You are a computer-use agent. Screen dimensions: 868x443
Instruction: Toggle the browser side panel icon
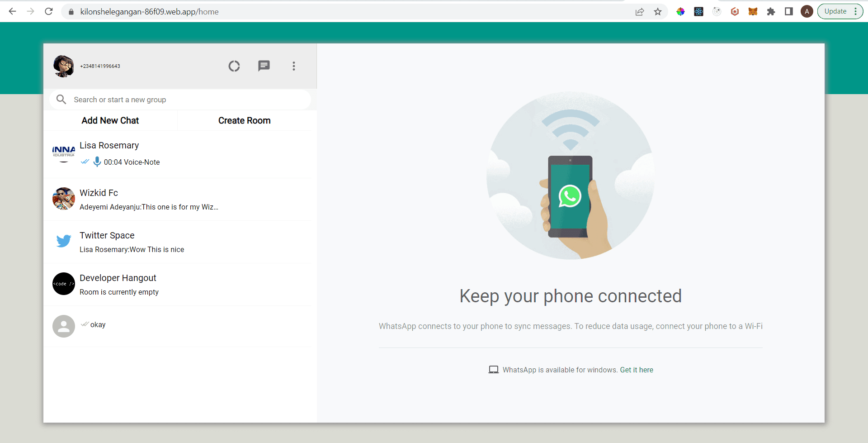point(789,12)
